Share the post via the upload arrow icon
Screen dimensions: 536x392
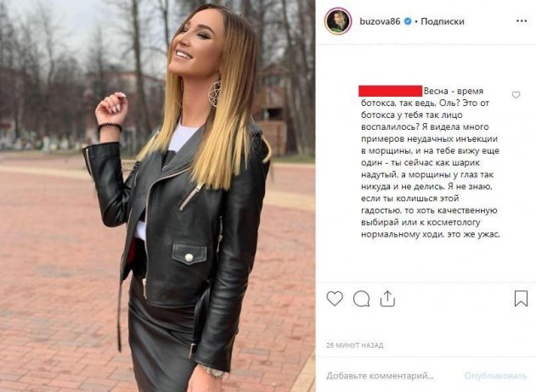tap(387, 299)
